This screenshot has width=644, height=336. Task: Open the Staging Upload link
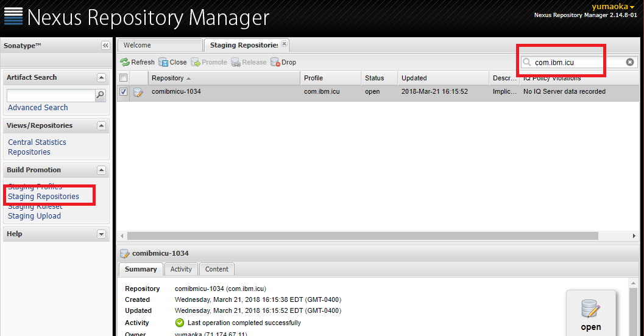[x=35, y=216]
